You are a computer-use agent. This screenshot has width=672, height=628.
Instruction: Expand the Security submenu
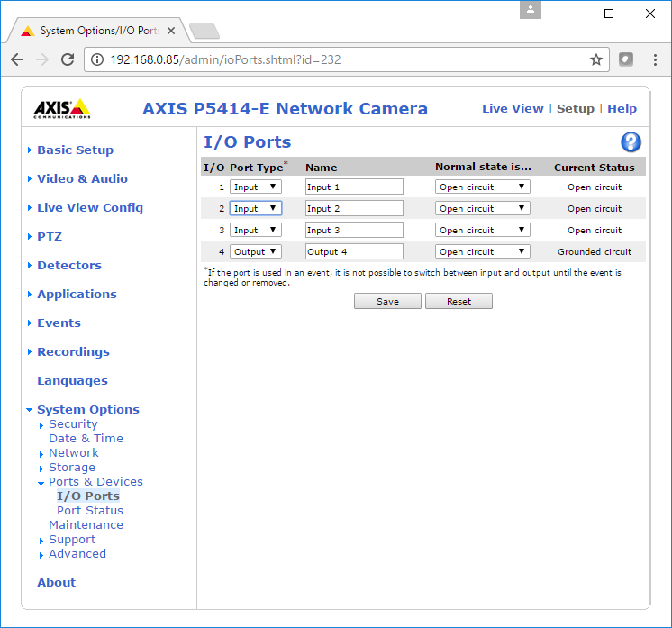(73, 424)
